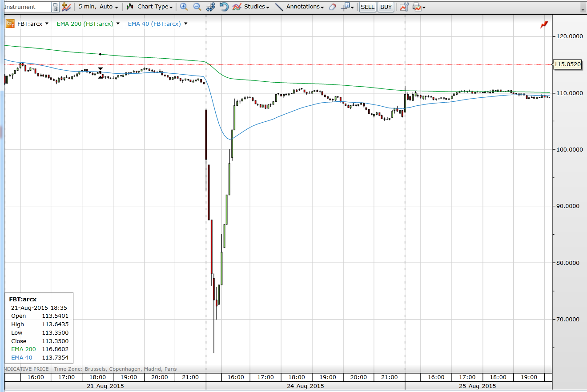Zoom in on the chart
The width and height of the screenshot is (587, 392).
pos(184,7)
